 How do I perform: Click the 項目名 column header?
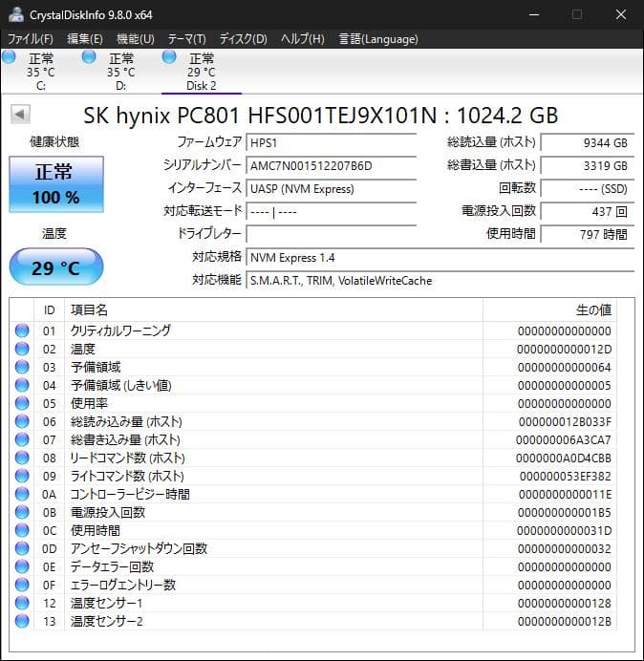click(273, 310)
